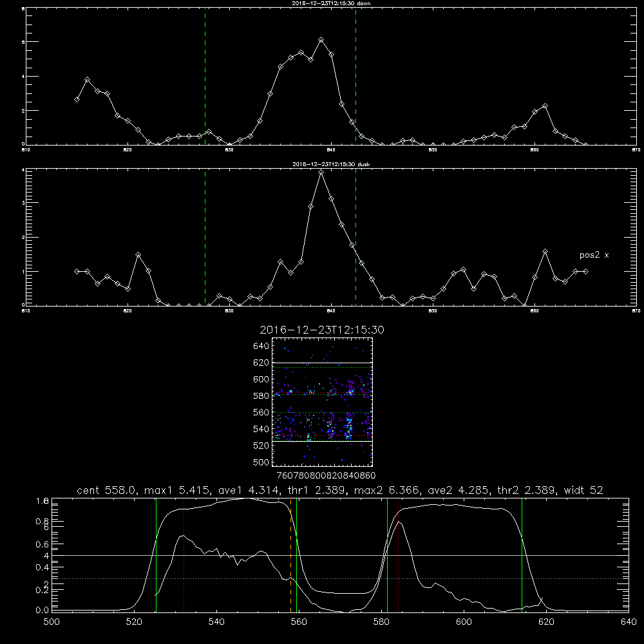644x644 pixels.
Task: Click x-axis label "640" of the bottom plot
Action: point(629,622)
